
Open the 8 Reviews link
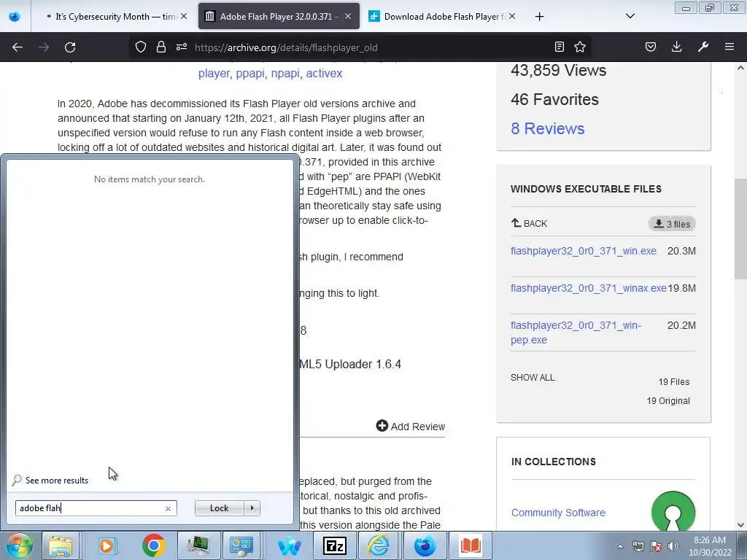click(x=547, y=128)
